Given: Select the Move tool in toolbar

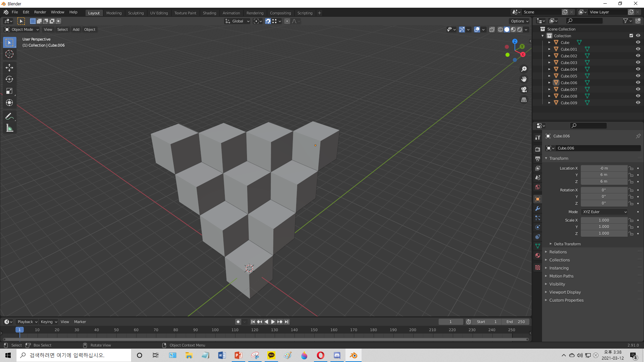Looking at the screenshot, I should point(9,67).
